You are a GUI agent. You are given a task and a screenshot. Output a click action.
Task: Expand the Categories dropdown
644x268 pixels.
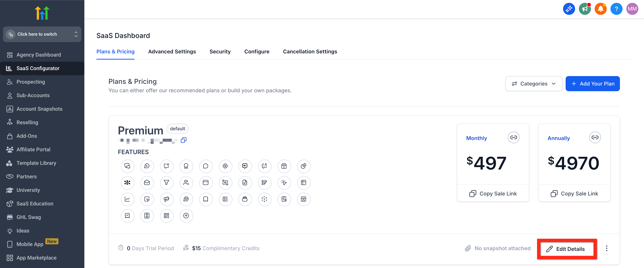coord(534,84)
